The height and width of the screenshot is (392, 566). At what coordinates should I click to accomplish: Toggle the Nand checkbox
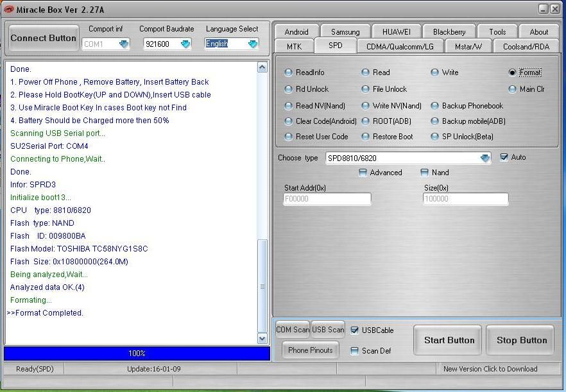point(425,173)
